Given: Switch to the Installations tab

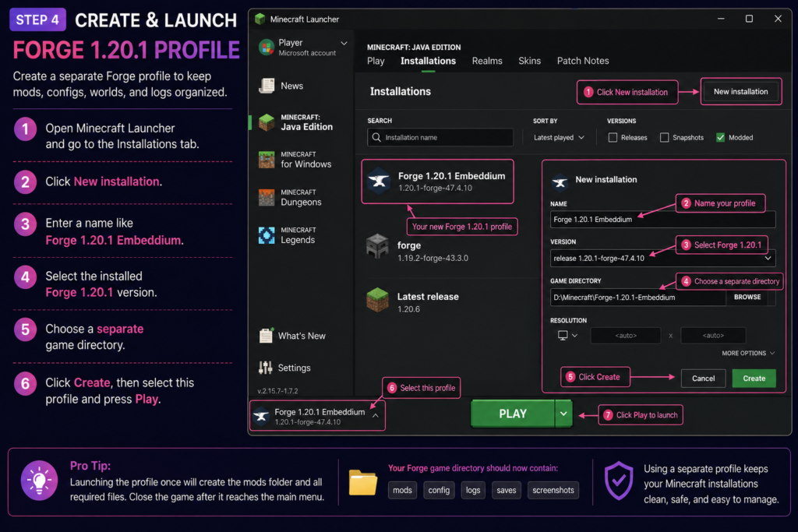Looking at the screenshot, I should 428,61.
